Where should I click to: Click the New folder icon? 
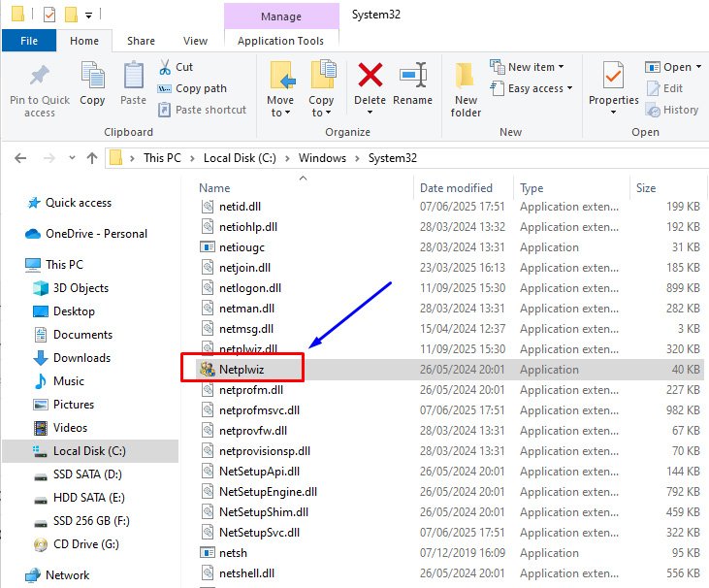[x=466, y=75]
